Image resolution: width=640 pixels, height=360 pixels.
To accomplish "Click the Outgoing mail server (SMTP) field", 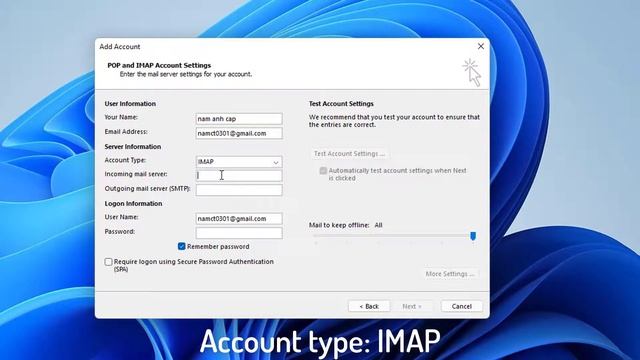I will 239,190.
